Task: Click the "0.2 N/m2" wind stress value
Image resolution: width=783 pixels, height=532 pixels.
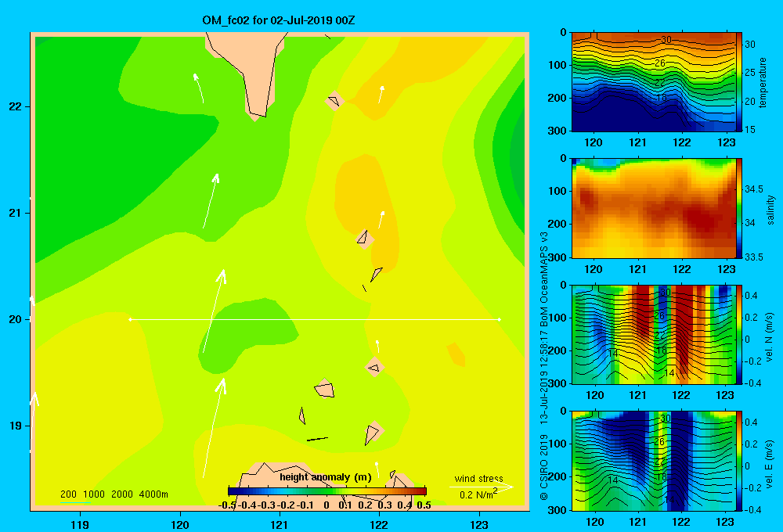Action: click(478, 494)
